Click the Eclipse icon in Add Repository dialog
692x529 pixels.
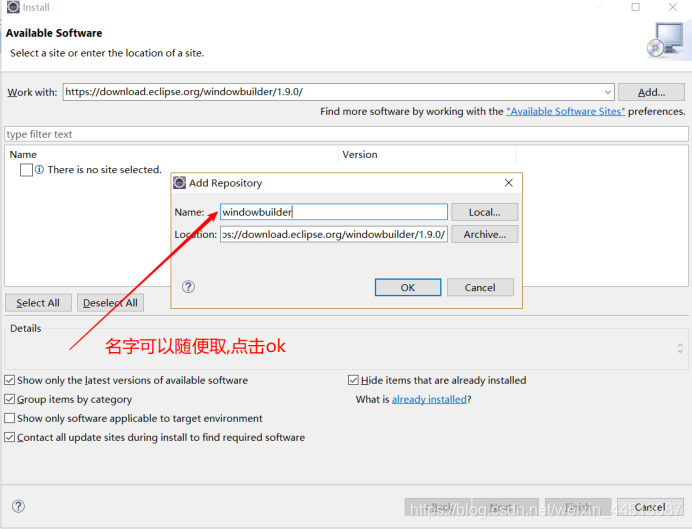coord(180,183)
